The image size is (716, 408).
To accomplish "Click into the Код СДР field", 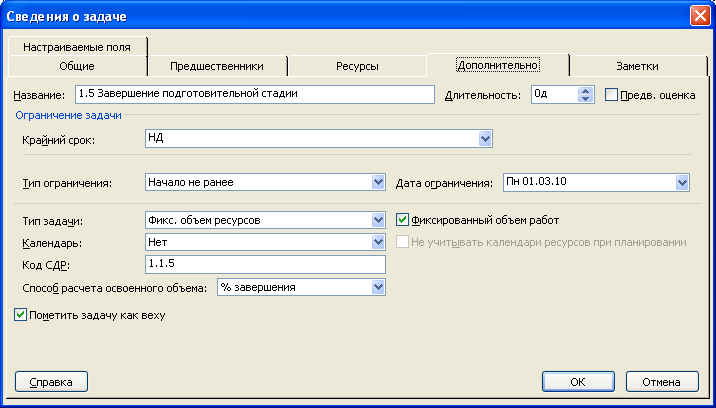I will point(265,264).
